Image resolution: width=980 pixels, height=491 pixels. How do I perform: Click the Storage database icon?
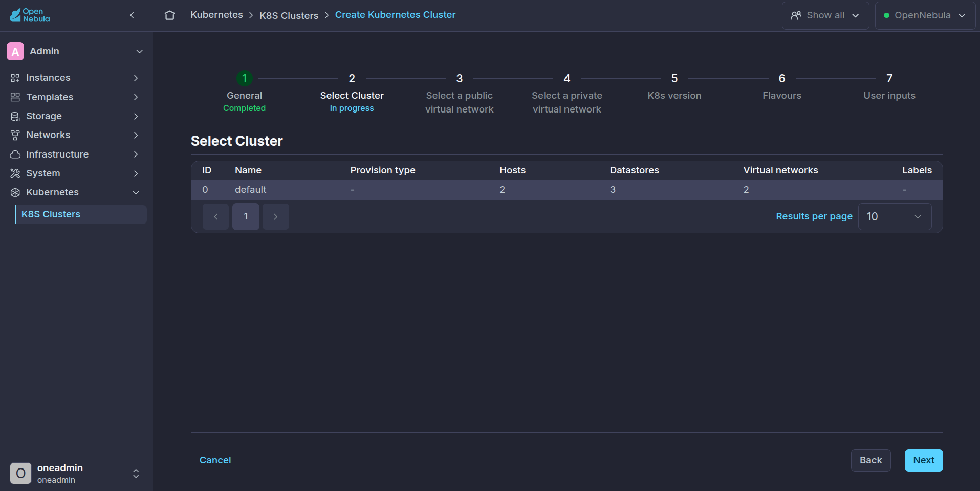coord(15,116)
